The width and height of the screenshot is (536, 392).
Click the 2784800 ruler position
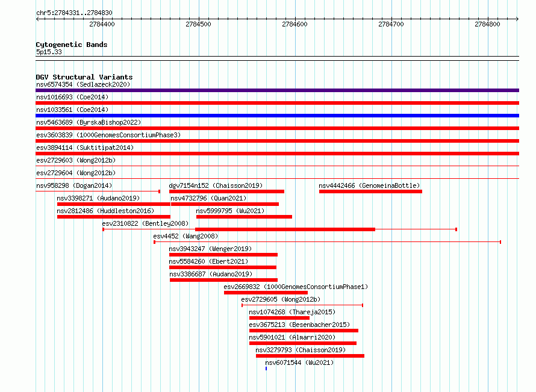point(488,24)
